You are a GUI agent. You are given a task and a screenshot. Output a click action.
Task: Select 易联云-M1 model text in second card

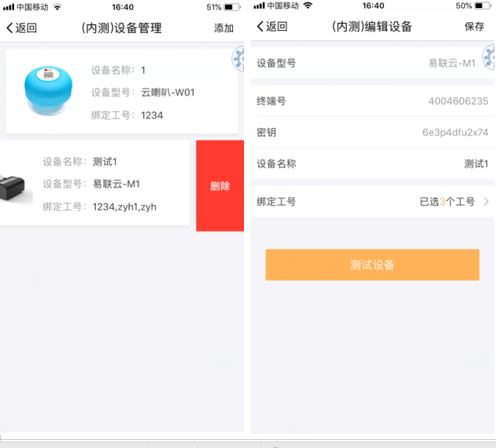click(x=116, y=184)
